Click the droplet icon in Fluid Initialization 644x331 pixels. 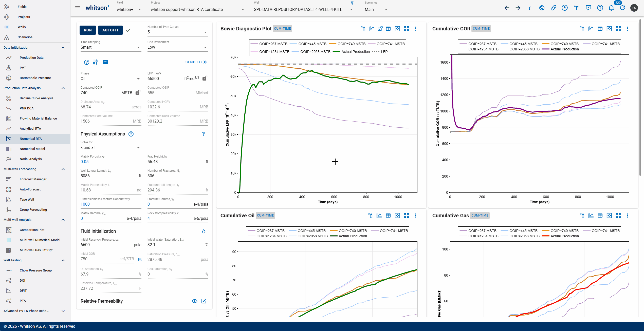click(204, 231)
